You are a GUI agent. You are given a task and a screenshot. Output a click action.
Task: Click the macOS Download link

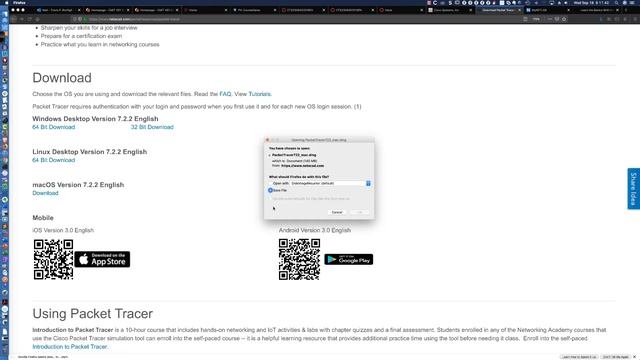point(45,193)
